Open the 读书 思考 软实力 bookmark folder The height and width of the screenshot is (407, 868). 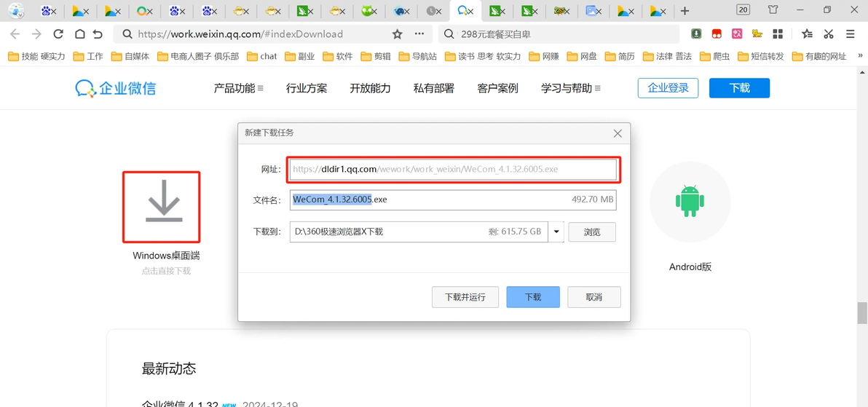pyautogui.click(x=482, y=56)
